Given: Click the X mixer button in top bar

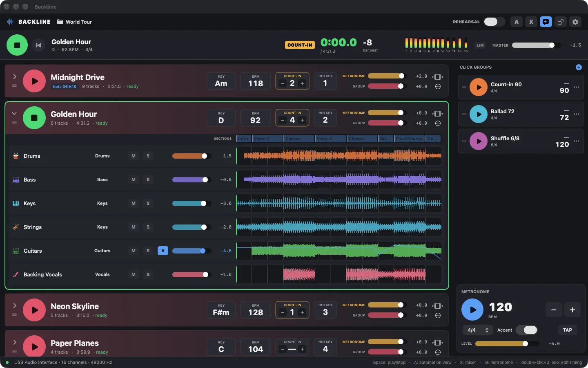Looking at the screenshot, I should click(x=531, y=22).
